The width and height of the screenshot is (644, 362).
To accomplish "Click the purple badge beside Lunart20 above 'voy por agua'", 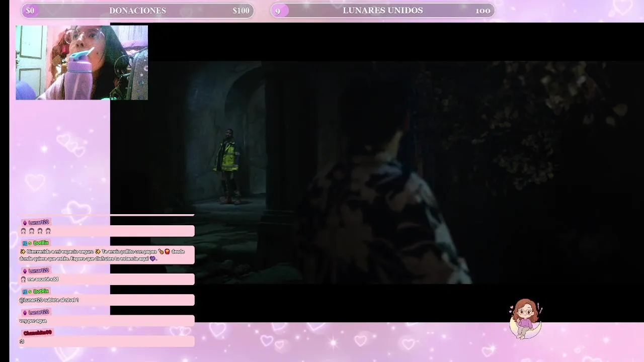I will tap(25, 313).
